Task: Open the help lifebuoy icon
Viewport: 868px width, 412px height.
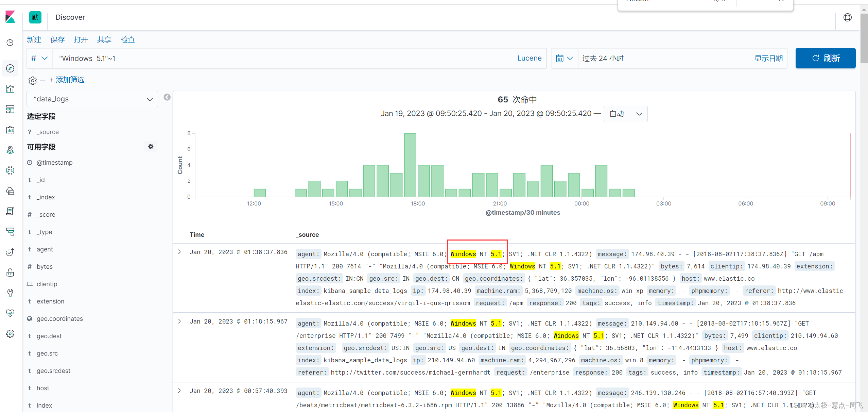Action: [847, 17]
